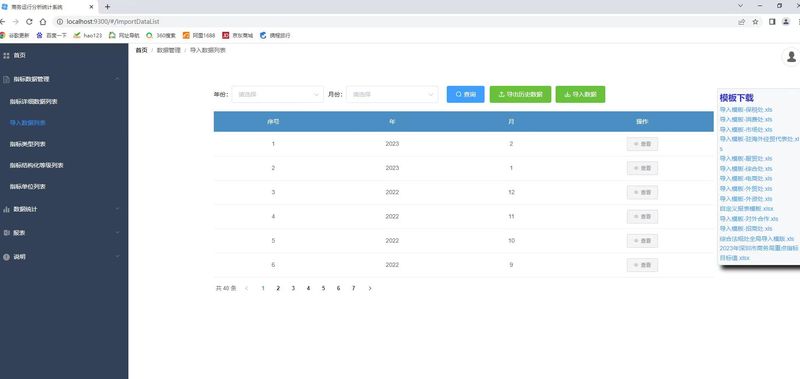The height and width of the screenshot is (379, 800).
Task: Open the Chrome profile avatar icon
Action: (x=786, y=22)
